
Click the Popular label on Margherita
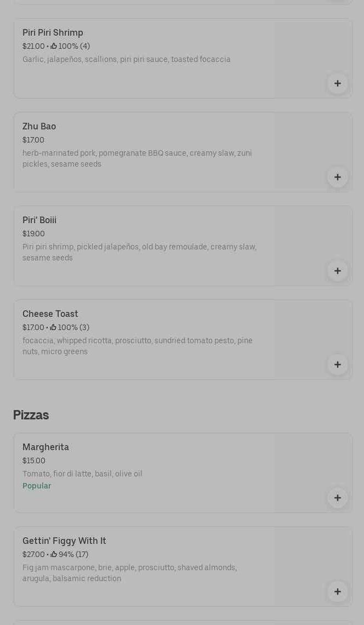click(37, 486)
